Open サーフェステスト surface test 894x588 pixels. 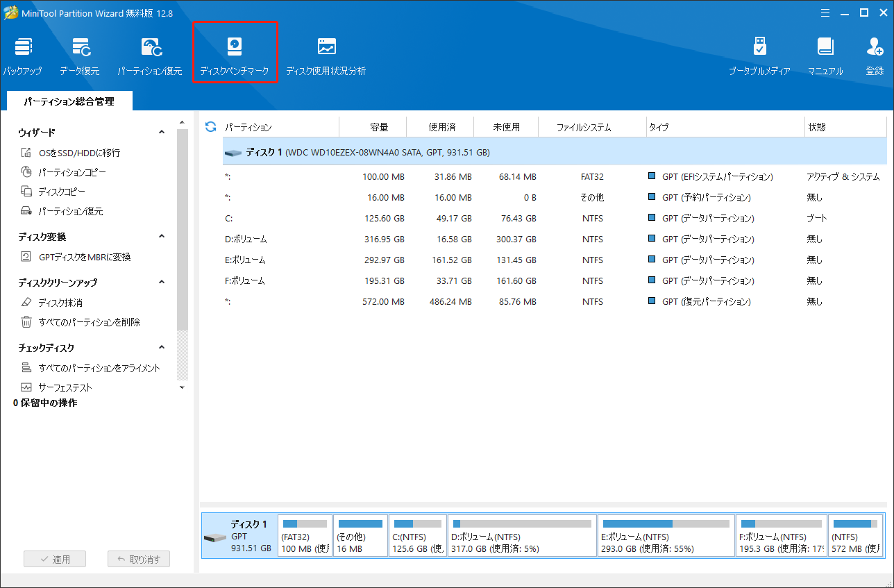(56, 387)
